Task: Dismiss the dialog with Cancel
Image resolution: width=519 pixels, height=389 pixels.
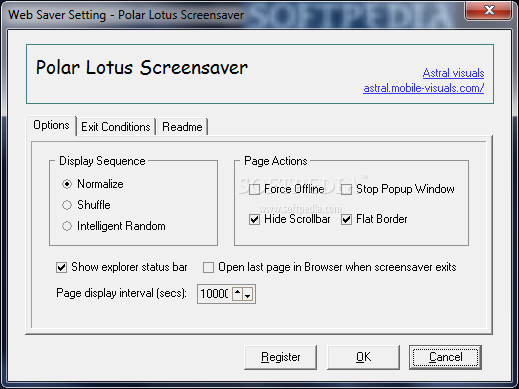Action: click(446, 357)
